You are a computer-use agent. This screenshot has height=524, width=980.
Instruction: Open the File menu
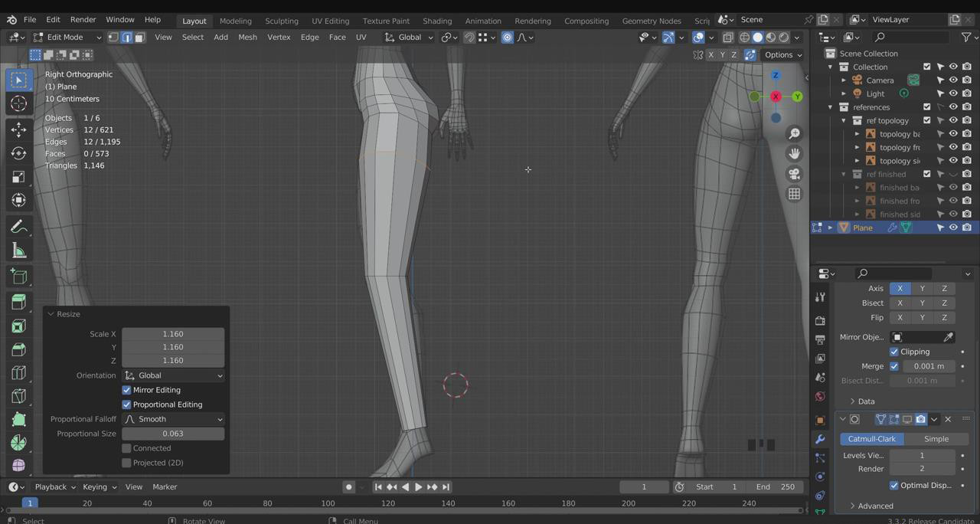(x=30, y=19)
